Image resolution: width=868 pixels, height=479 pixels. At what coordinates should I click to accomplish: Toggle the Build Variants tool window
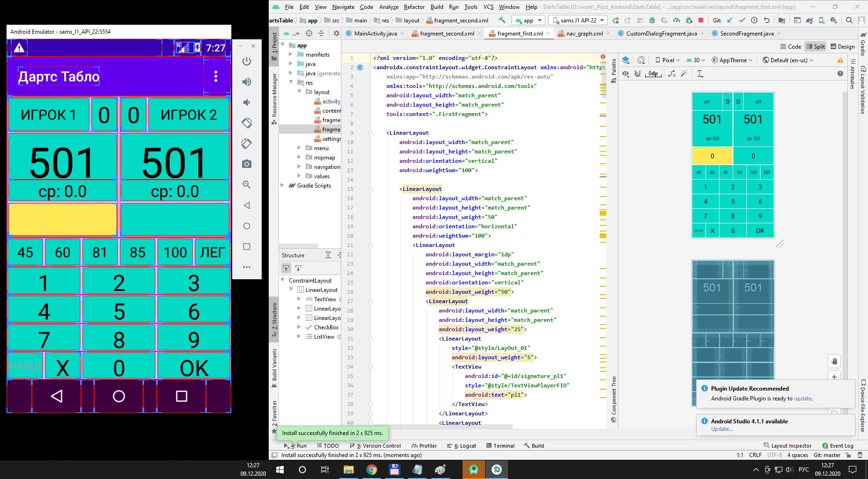coord(274,368)
